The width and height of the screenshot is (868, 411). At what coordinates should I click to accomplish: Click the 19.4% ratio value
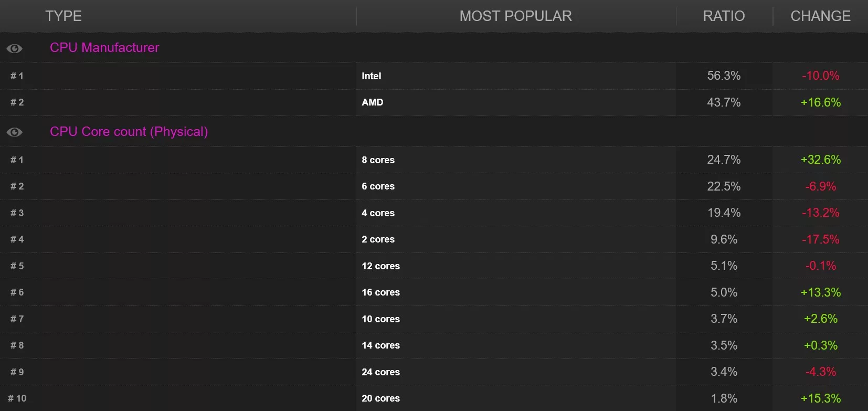[724, 213]
